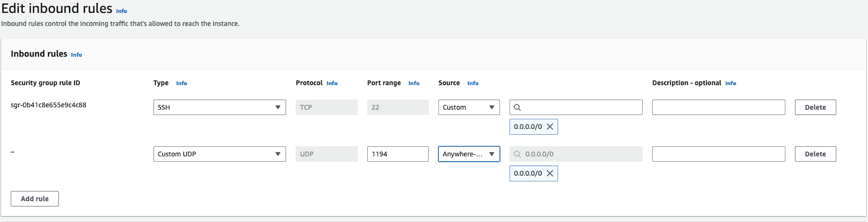Click Add rule button

tap(35, 199)
